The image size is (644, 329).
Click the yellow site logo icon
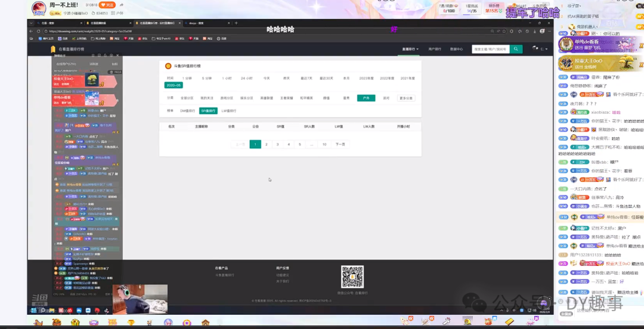point(52,49)
